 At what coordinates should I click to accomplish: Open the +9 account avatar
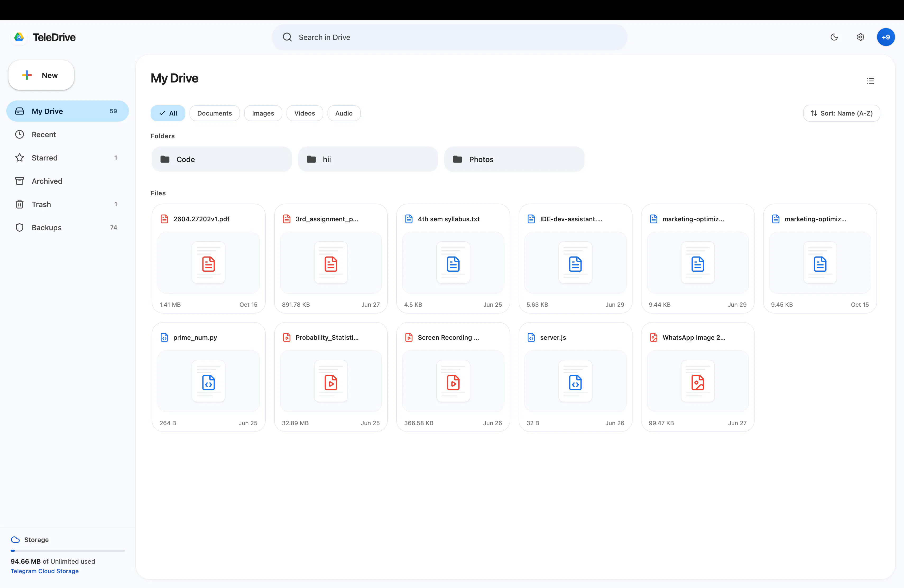coord(885,37)
